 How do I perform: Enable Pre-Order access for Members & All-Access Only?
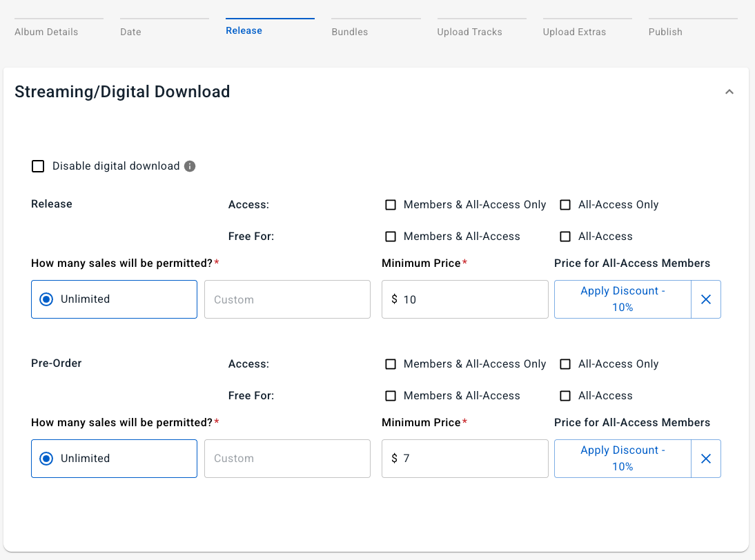391,364
